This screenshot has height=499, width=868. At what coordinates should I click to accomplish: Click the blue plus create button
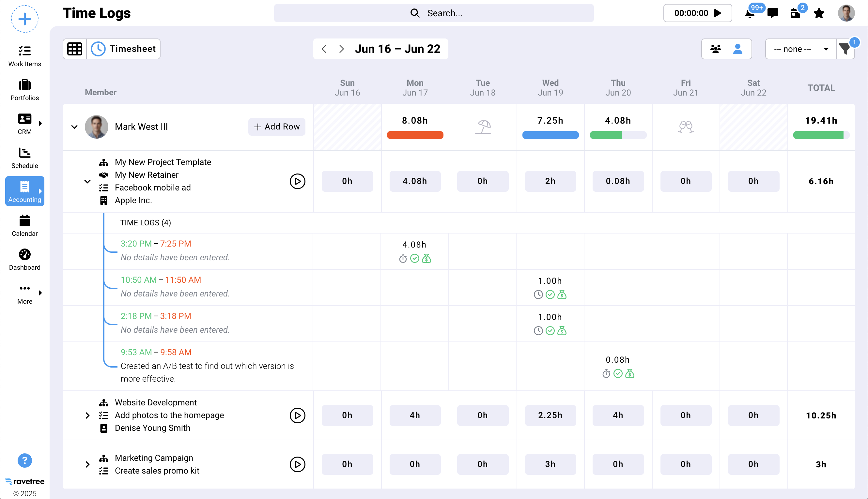click(24, 19)
